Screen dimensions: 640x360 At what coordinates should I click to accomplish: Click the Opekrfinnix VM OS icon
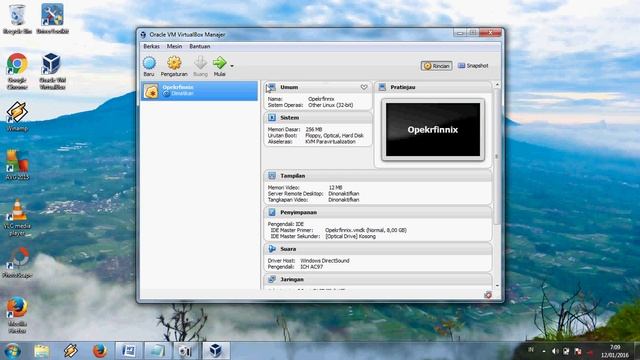coord(151,91)
